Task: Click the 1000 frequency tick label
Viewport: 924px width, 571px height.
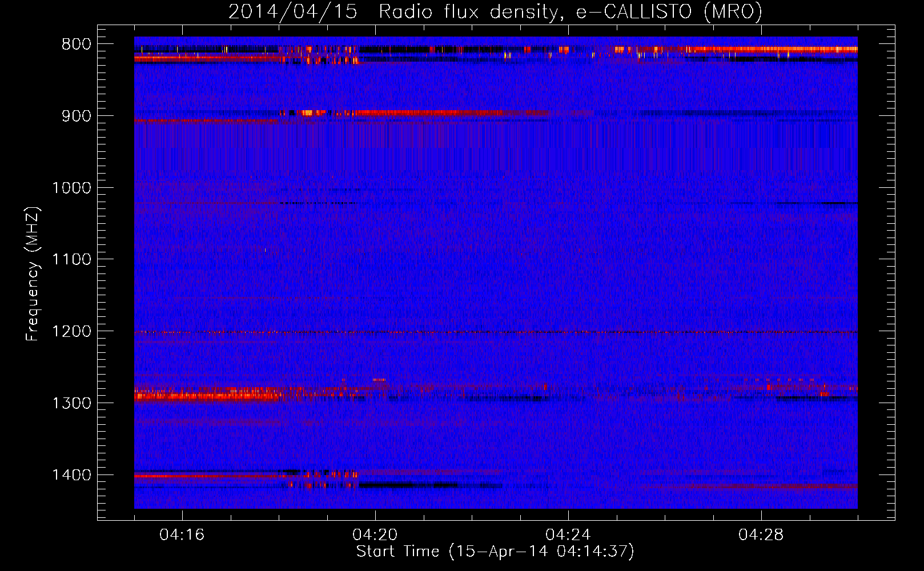Action: [71, 188]
